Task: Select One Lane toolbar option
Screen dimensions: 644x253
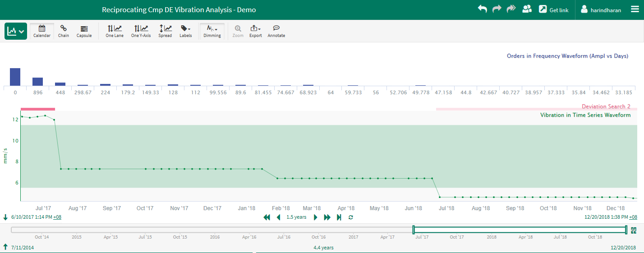Action: coord(115,31)
